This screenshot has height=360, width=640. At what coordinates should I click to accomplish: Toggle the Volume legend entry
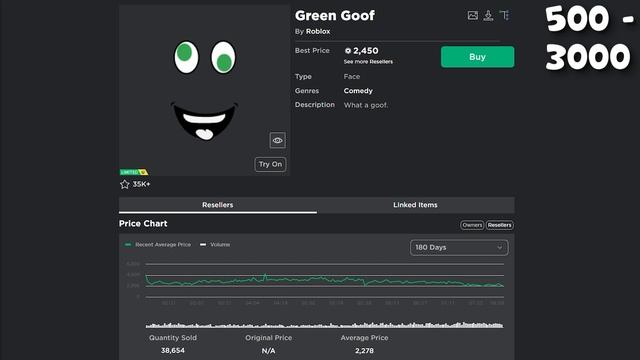(x=215, y=244)
